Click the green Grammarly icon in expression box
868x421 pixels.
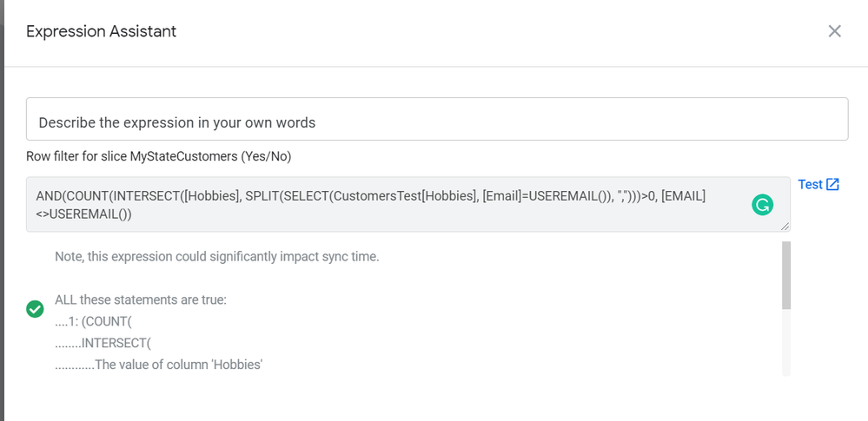762,205
